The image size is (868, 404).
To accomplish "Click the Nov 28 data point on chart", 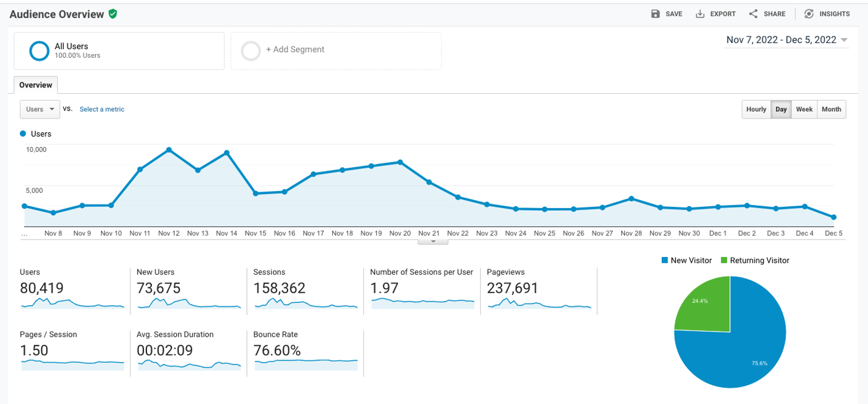I will click(631, 198).
